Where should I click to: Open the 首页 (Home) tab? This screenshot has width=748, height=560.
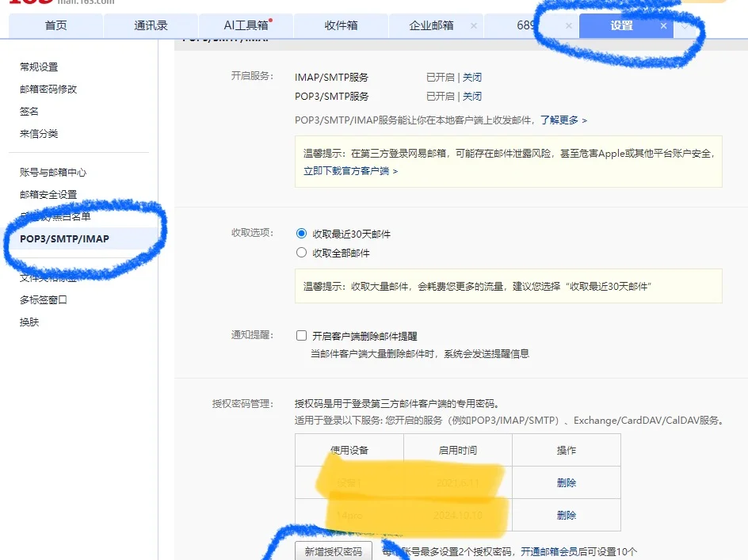coord(55,25)
